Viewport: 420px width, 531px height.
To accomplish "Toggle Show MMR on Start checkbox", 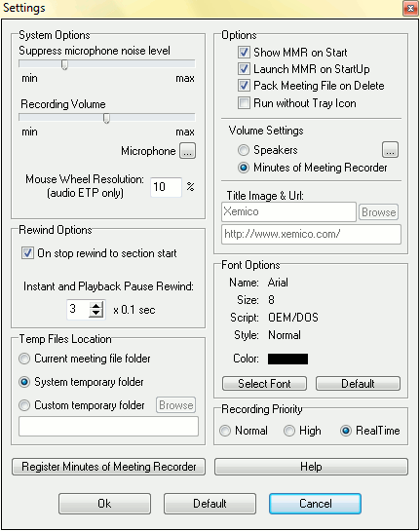I will [244, 53].
